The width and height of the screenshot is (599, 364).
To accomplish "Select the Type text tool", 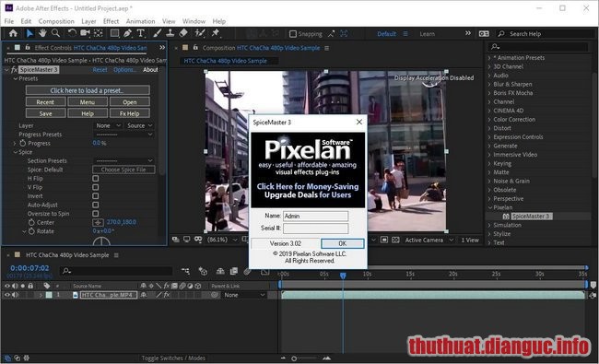I will pyautogui.click(x=141, y=33).
